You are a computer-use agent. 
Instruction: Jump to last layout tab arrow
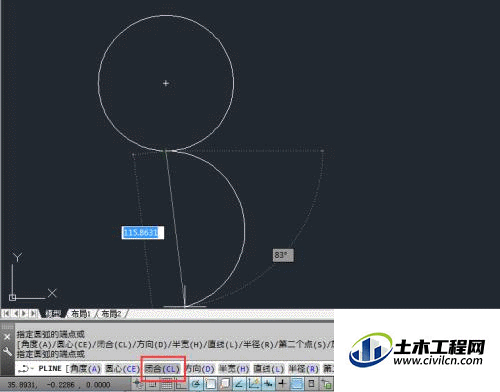coord(33,314)
